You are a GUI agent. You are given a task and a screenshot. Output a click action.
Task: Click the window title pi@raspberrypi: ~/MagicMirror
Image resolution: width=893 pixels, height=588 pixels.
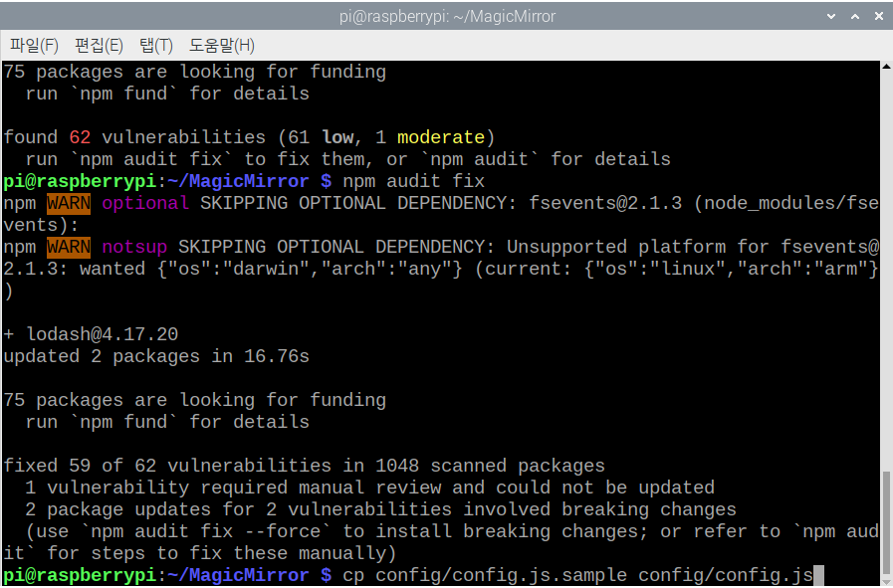[x=447, y=16]
